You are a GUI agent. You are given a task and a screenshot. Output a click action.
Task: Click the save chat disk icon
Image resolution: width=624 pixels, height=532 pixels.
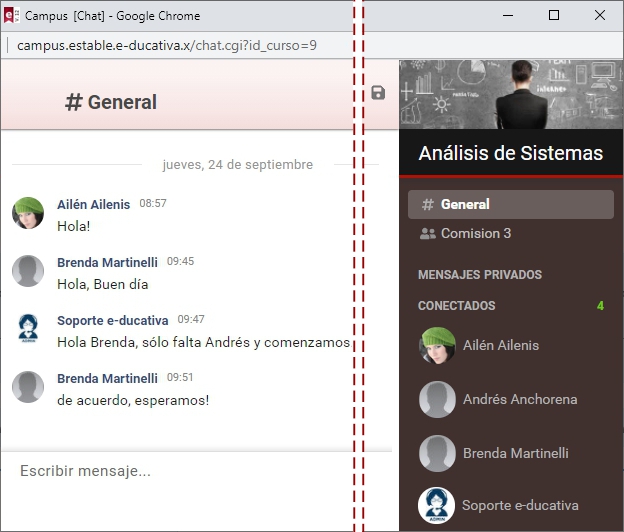tap(378, 93)
